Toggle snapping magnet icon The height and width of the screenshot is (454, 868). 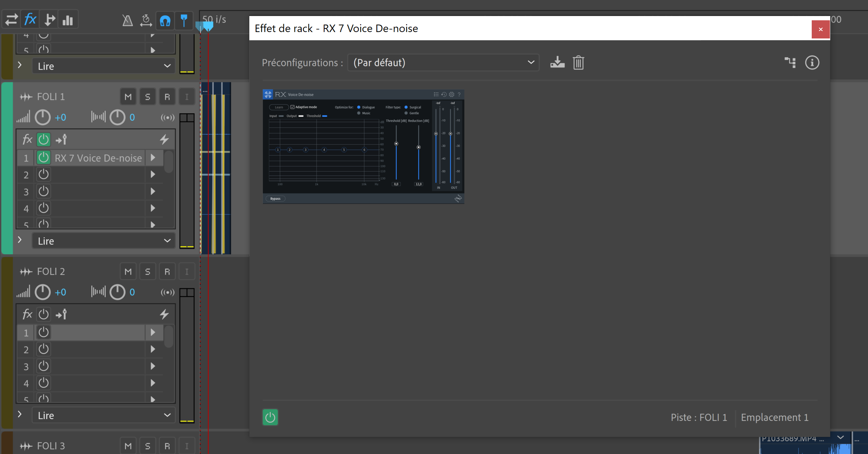coord(165,20)
